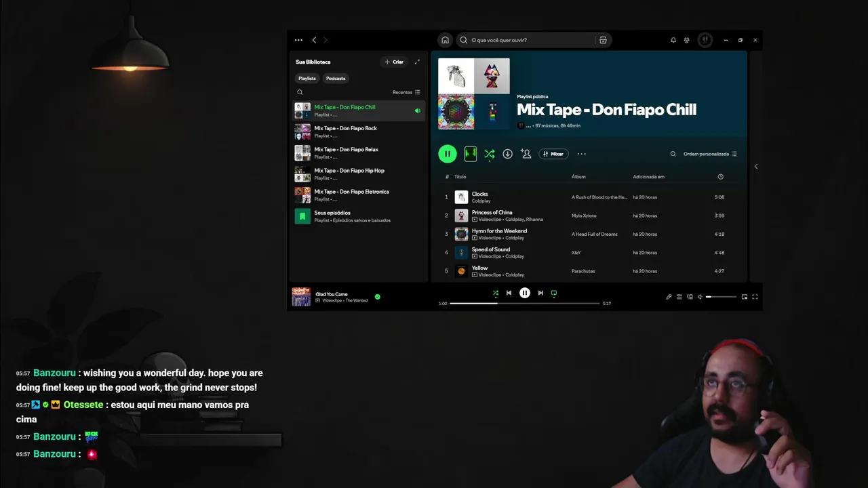Open friend activity icon next to bell

pyautogui.click(x=687, y=40)
